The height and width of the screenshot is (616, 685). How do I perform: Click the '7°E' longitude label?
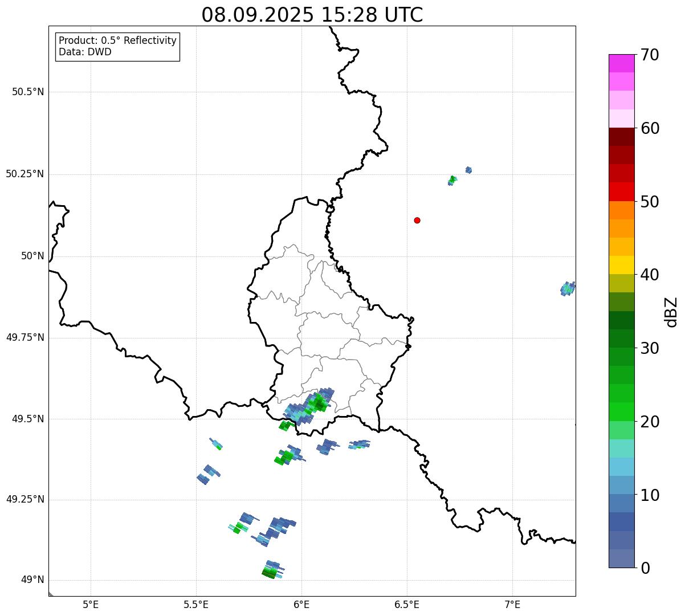click(x=512, y=605)
